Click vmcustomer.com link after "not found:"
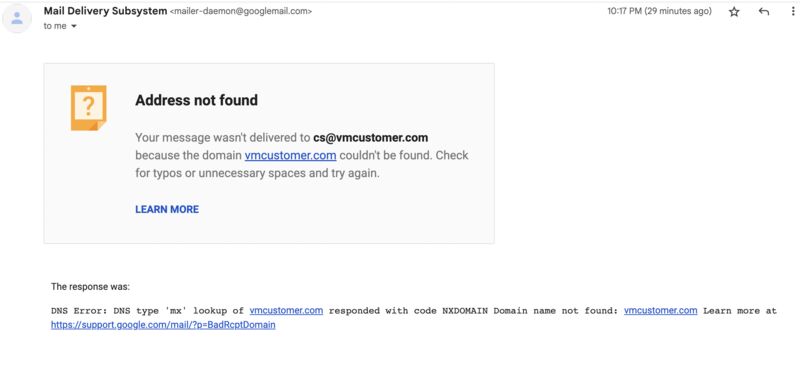 [661, 311]
